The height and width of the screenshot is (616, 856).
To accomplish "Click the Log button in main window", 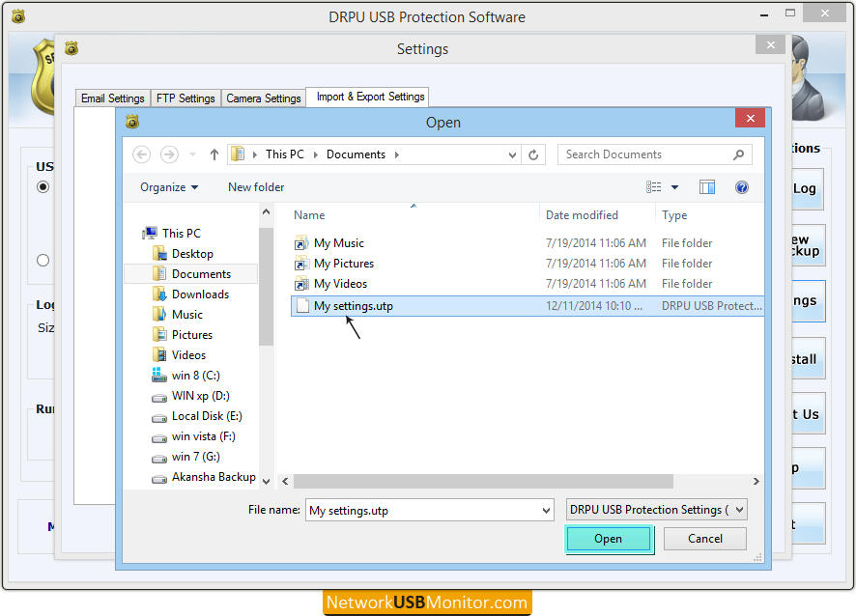I will 807,189.
